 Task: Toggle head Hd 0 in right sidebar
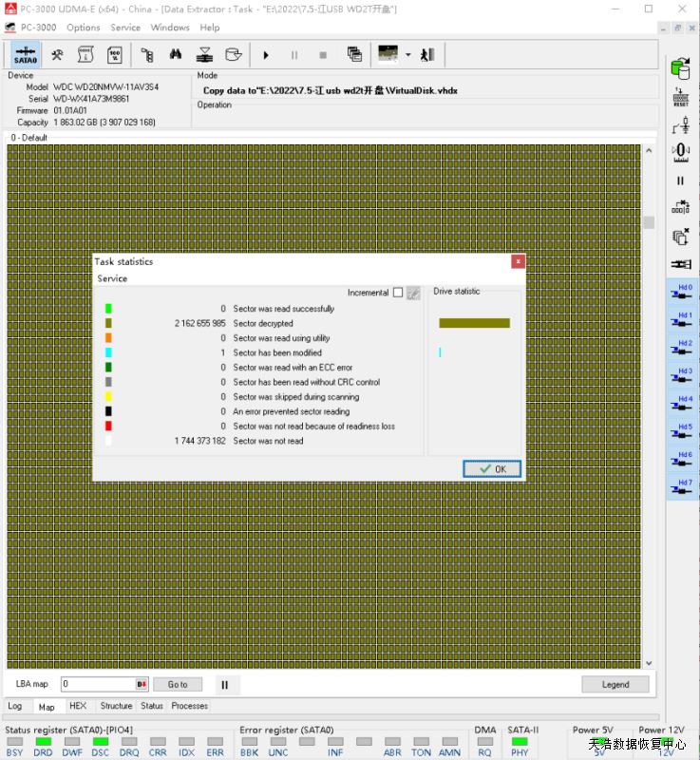coord(681,292)
